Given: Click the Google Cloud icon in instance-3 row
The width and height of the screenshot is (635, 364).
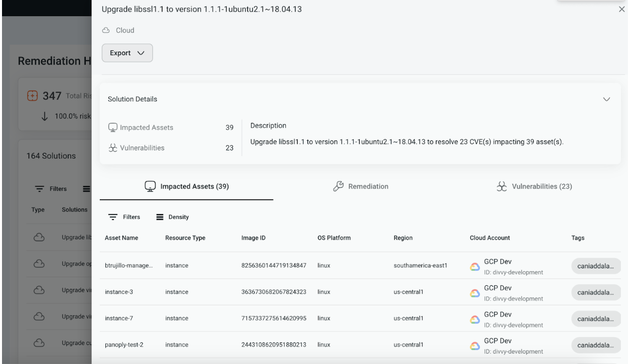Looking at the screenshot, I should (474, 292).
